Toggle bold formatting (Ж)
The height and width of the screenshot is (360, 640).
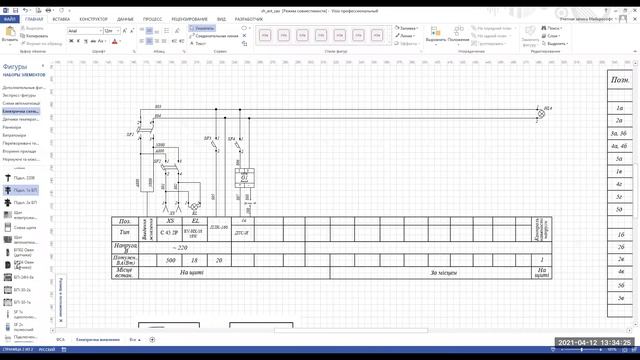71,41
